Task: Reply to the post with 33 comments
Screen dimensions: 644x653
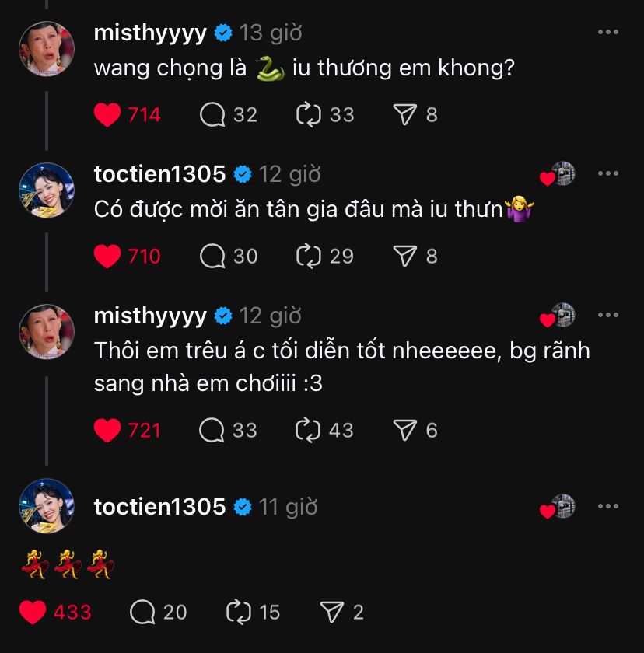Action: [212, 430]
